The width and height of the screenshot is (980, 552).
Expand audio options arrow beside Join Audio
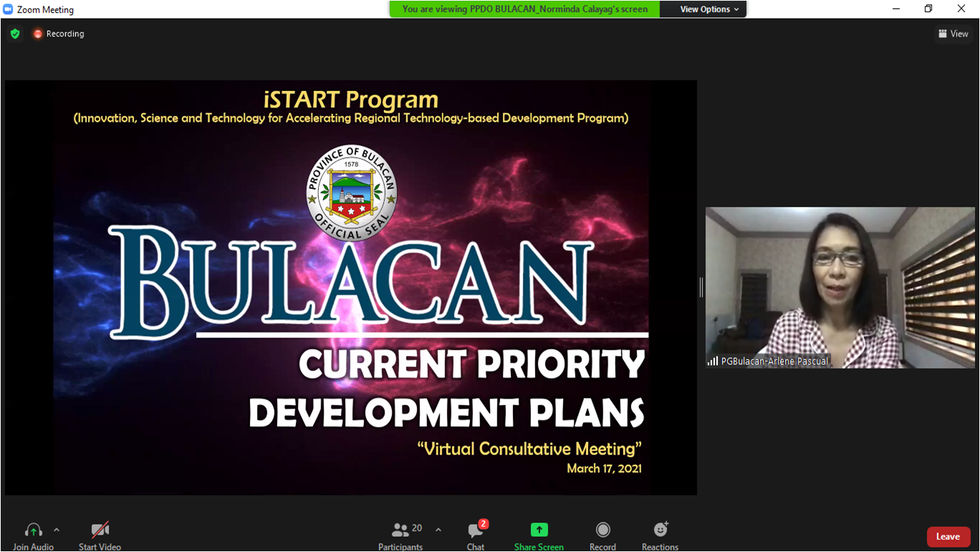pos(57,530)
